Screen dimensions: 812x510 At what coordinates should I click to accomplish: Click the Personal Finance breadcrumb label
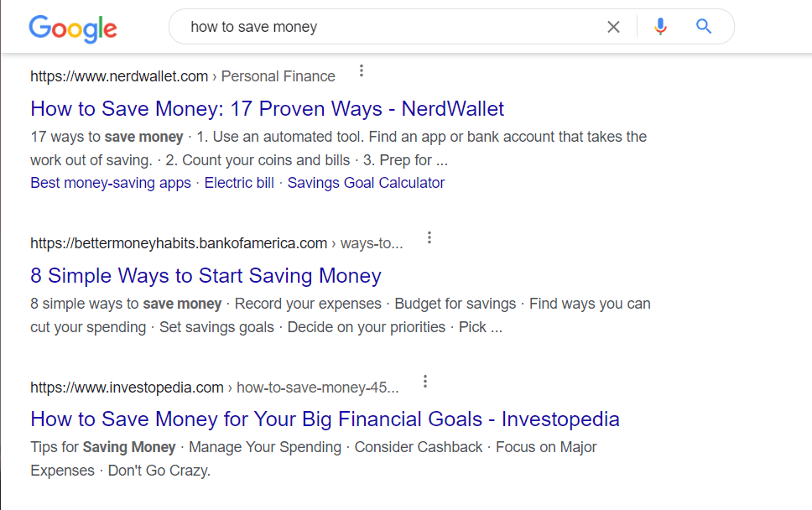coord(278,75)
